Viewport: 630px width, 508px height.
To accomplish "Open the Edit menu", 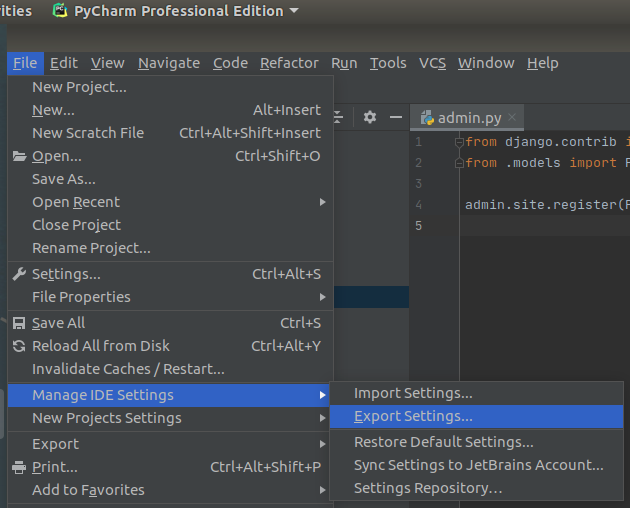I will [64, 63].
